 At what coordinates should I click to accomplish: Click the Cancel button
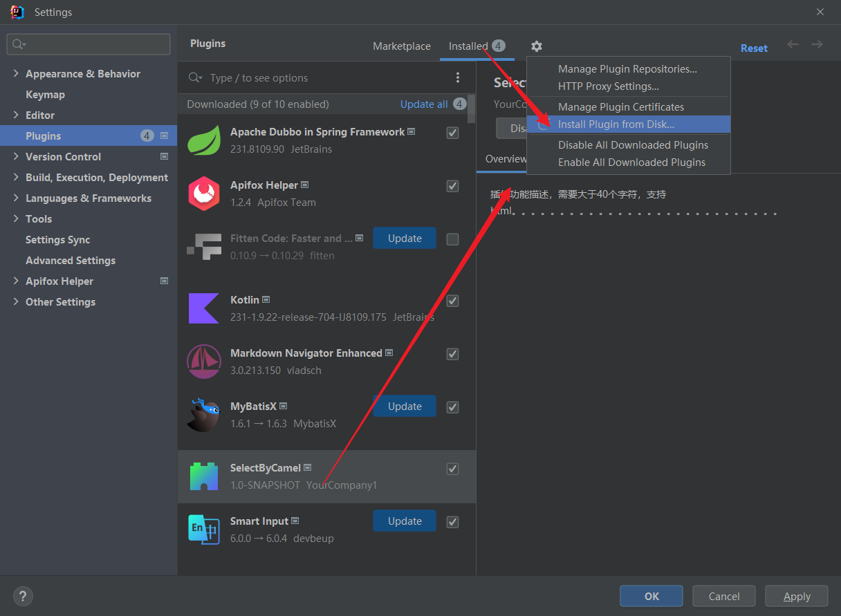(x=724, y=596)
